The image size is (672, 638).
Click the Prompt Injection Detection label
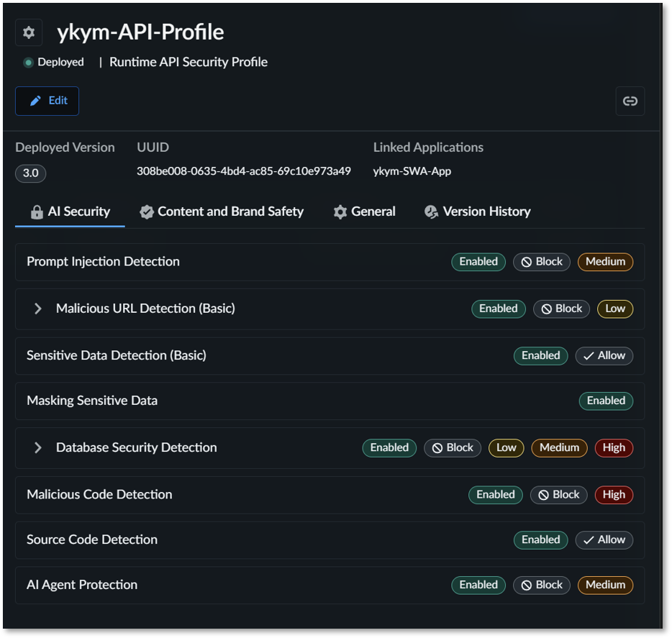click(104, 262)
